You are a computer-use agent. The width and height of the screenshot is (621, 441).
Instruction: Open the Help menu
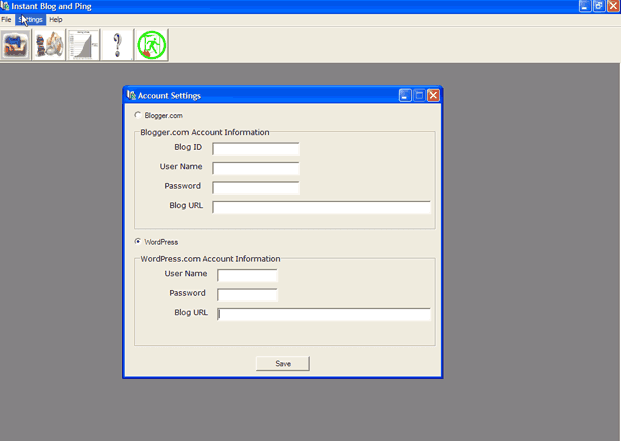tap(56, 20)
